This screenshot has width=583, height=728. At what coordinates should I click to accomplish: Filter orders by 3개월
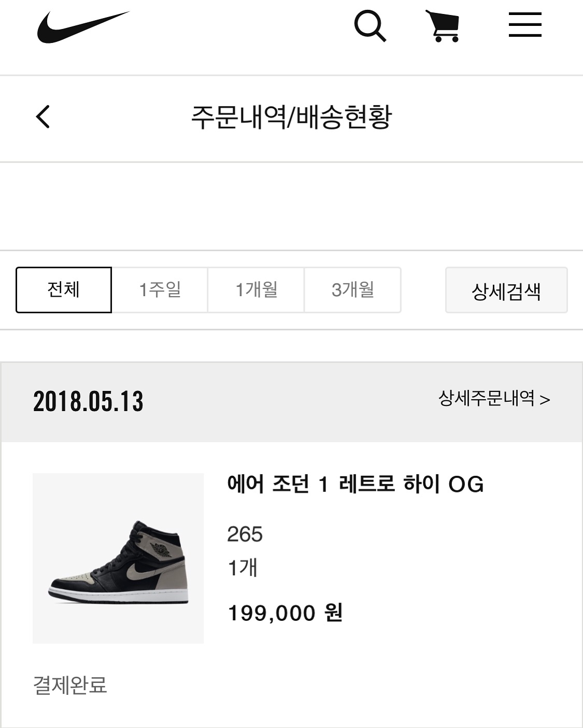tap(352, 289)
